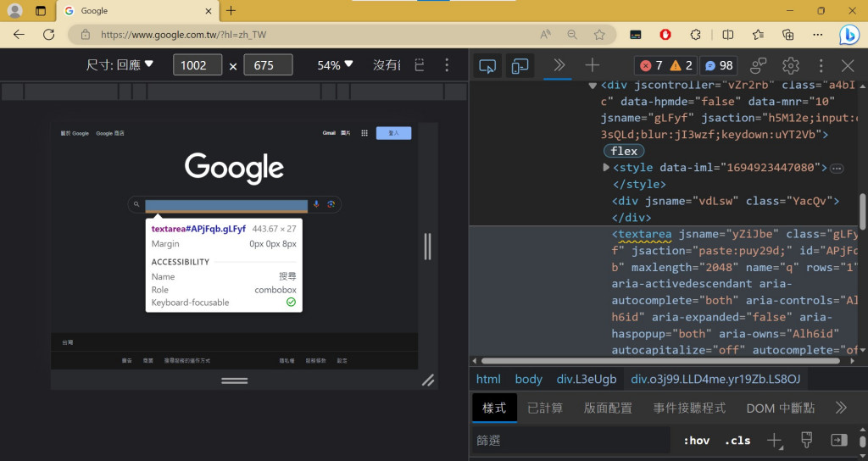This screenshot has width=868, height=461.
Task: Click div.o3j99.LLD4me breadcrumb
Action: [x=715, y=379]
